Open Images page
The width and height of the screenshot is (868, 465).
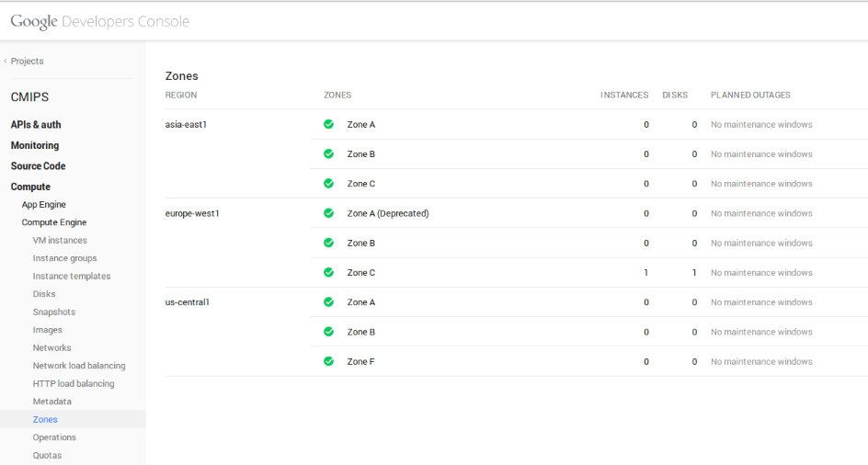[48, 330]
